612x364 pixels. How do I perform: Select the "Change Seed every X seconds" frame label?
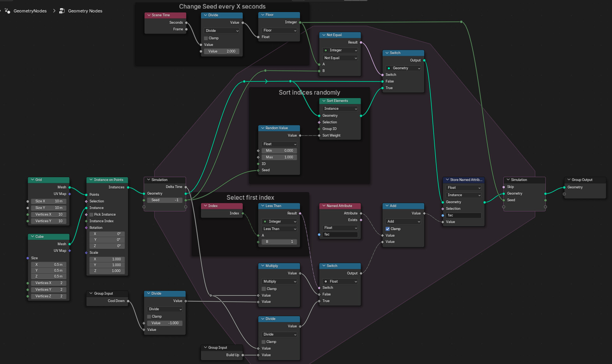pos(222,7)
